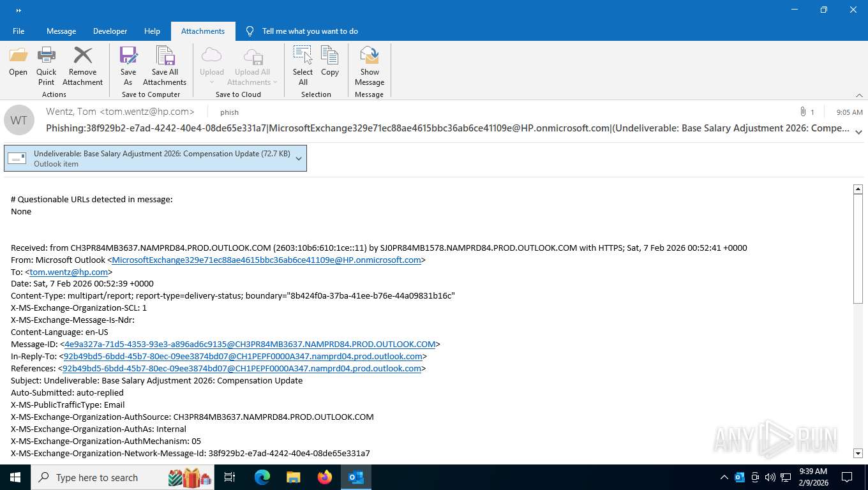
Task: Quick Print the attachment
Action: coord(46,66)
